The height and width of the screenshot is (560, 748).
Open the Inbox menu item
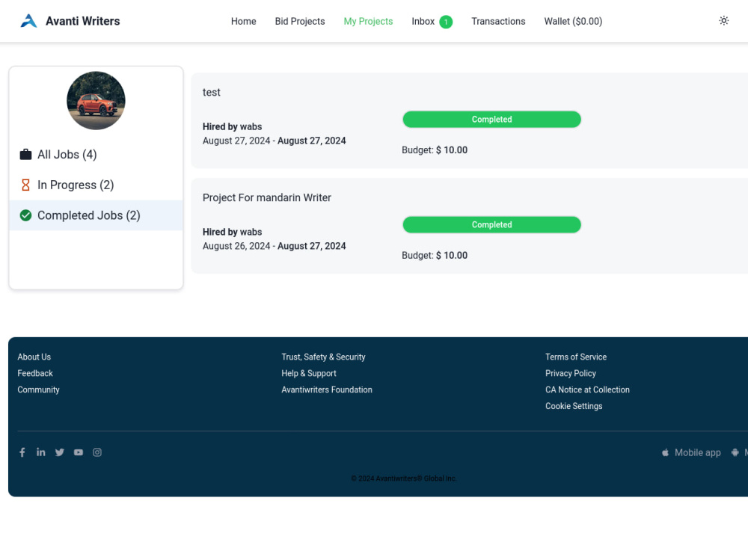tap(423, 22)
